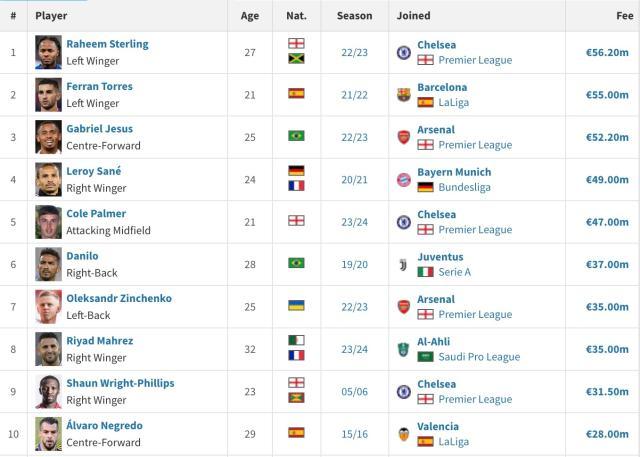Click the €52.20m transfer fee
Image resolution: width=640 pixels, height=457 pixels.
click(x=607, y=137)
